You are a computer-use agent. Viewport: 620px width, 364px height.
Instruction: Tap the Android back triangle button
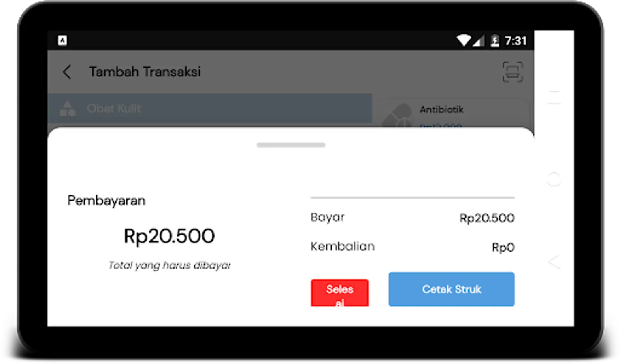554,262
